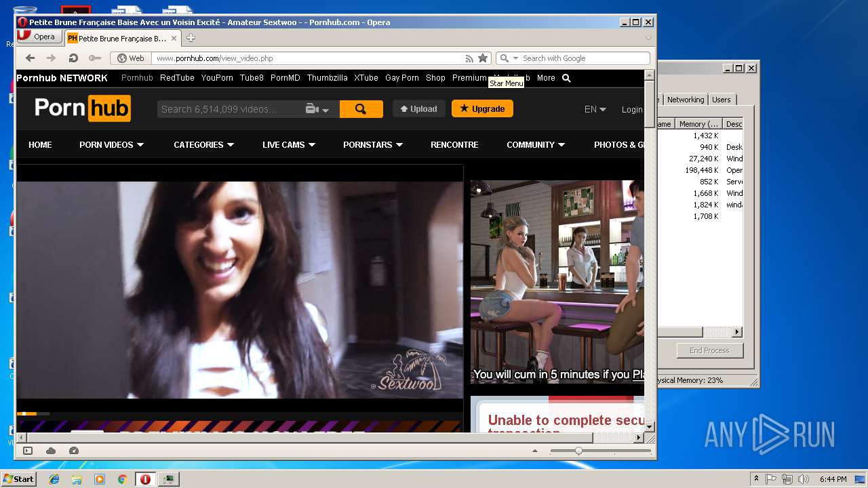Click the site search input field
The image size is (868, 488).
tap(229, 109)
